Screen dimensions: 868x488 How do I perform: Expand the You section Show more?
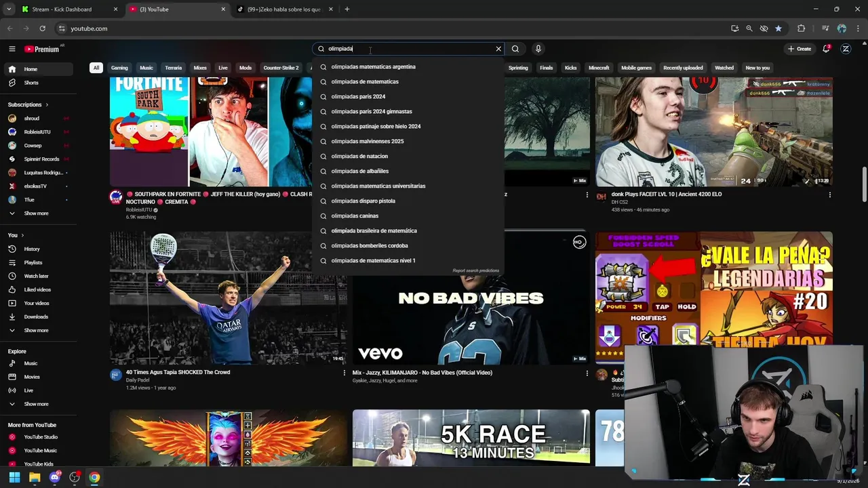(x=39, y=330)
